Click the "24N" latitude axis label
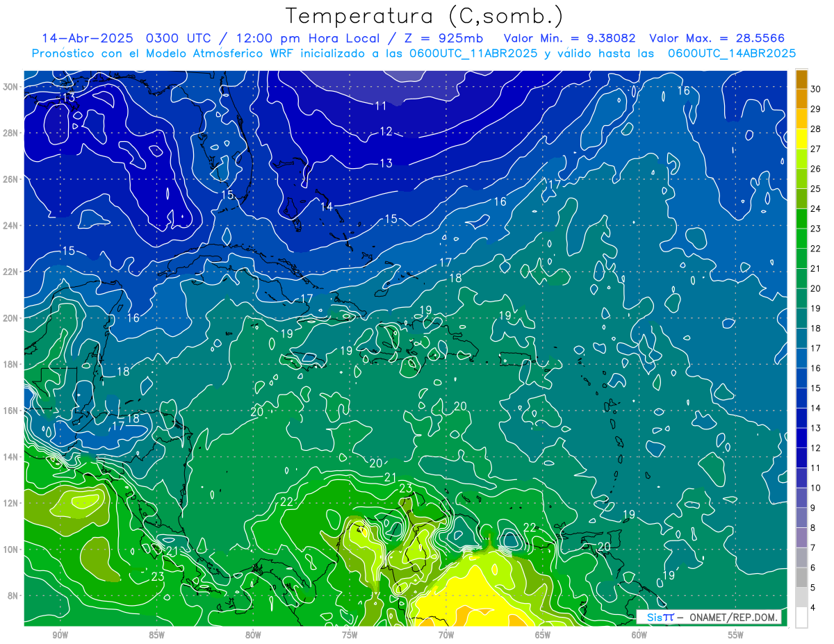This screenshot has width=834, height=644. click(x=11, y=225)
